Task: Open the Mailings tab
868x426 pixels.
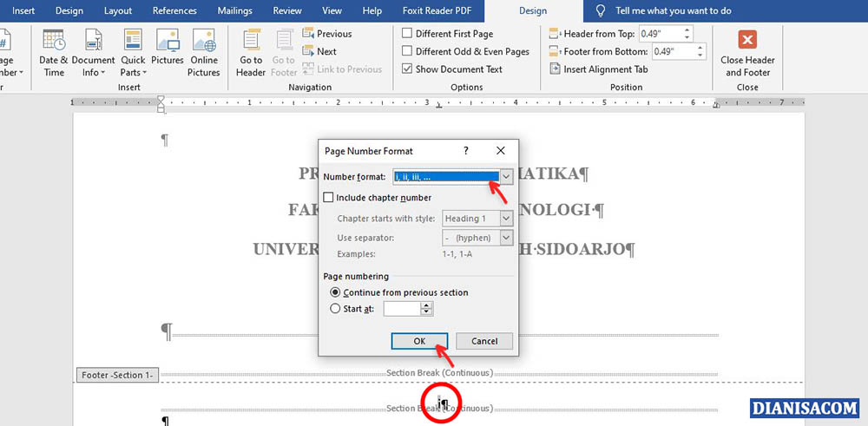Action: click(x=234, y=11)
